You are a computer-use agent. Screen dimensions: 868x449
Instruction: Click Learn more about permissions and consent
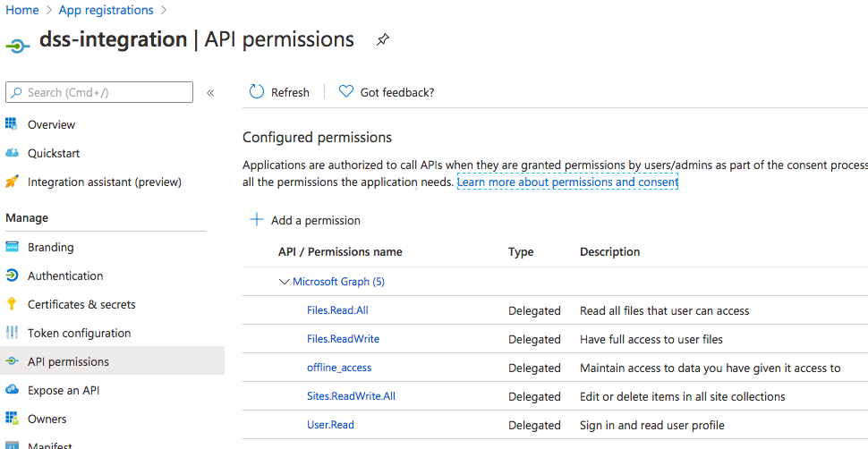[567, 182]
